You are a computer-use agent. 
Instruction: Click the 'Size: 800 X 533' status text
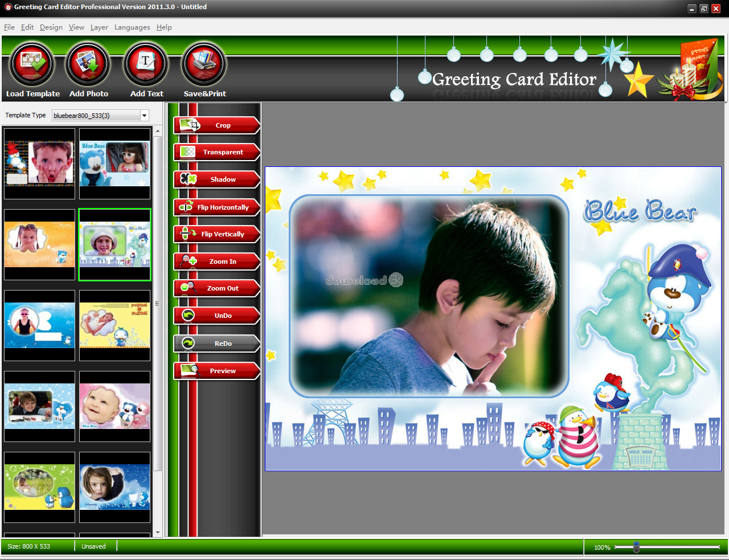pos(29,546)
